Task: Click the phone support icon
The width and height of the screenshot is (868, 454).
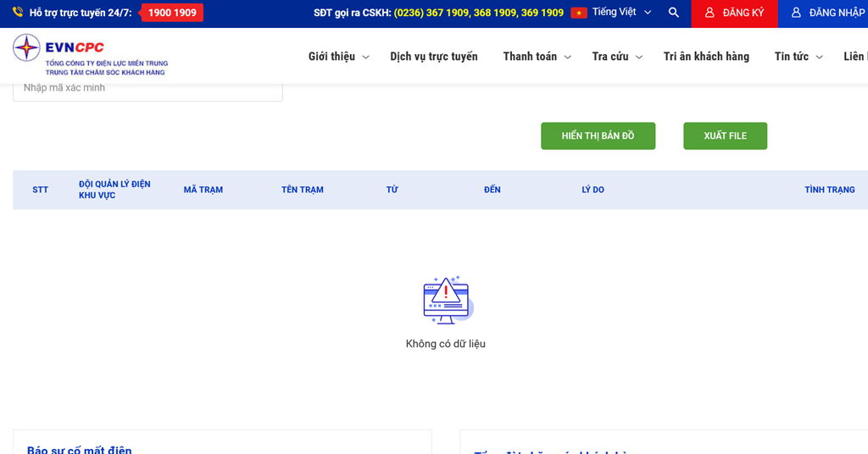Action: (x=18, y=13)
